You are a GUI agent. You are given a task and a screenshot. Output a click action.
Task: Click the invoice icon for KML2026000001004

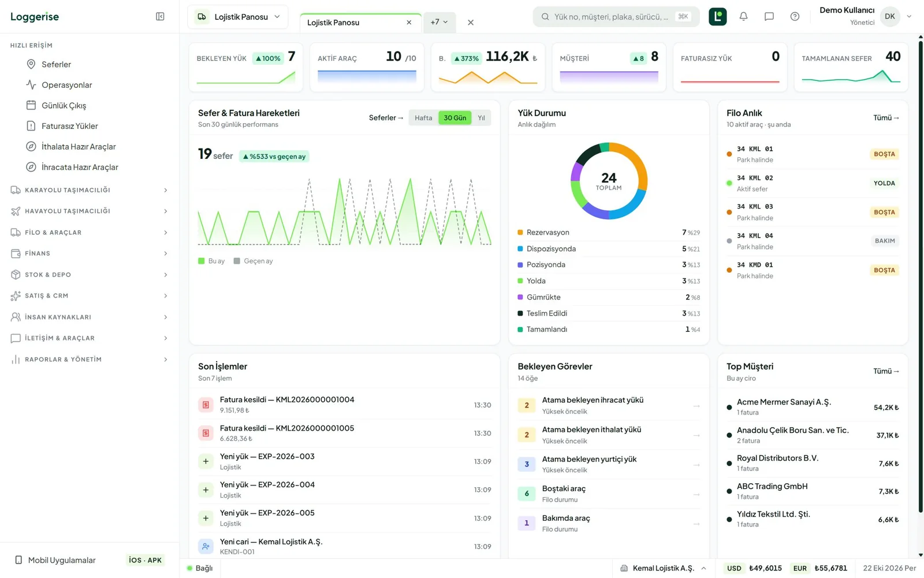click(x=206, y=405)
